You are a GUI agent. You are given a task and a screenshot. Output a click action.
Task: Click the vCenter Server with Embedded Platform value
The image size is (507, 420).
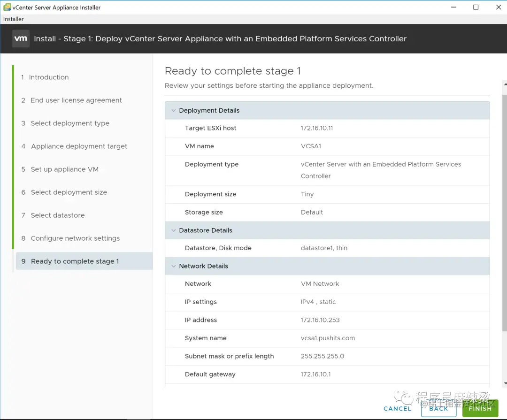coord(381,170)
